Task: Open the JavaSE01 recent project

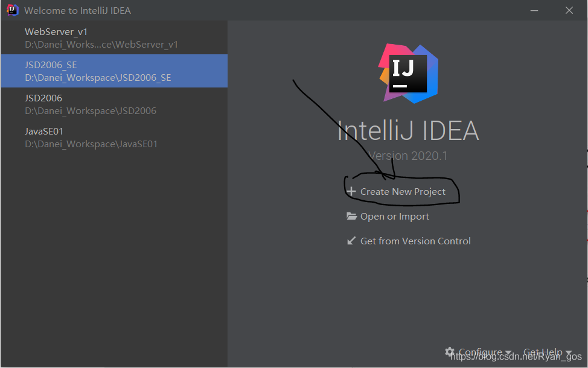Action: tap(114, 138)
